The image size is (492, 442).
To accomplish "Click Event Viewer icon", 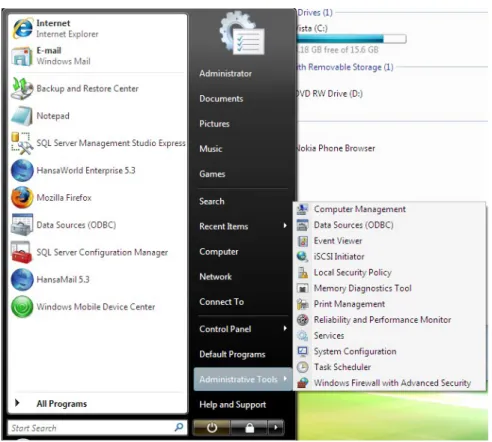I will point(303,241).
